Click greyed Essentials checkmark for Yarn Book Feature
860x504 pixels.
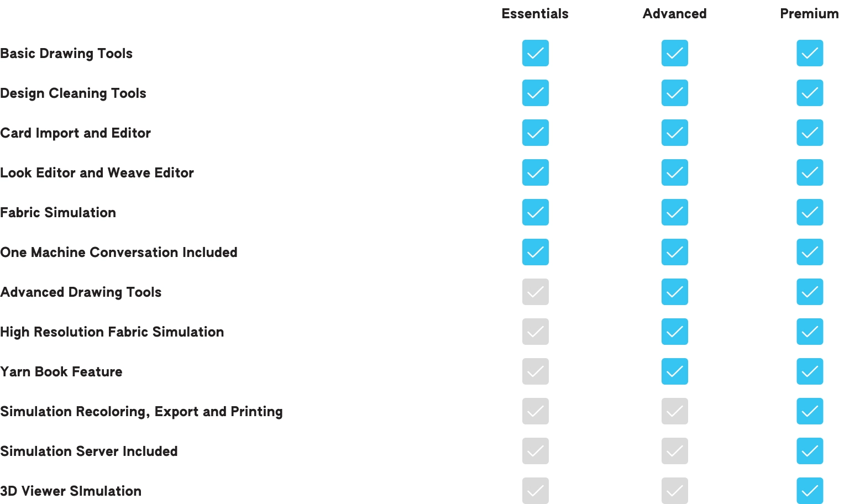(x=535, y=371)
